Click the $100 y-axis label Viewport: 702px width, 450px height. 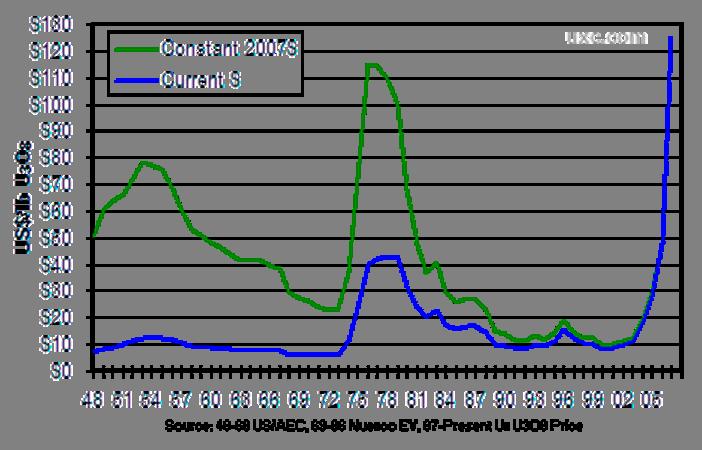51,105
